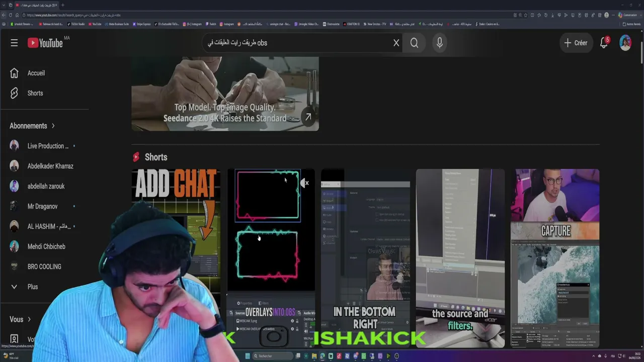This screenshot has width=644, height=362.
Task: Open the account avatar menu
Action: click(625, 43)
